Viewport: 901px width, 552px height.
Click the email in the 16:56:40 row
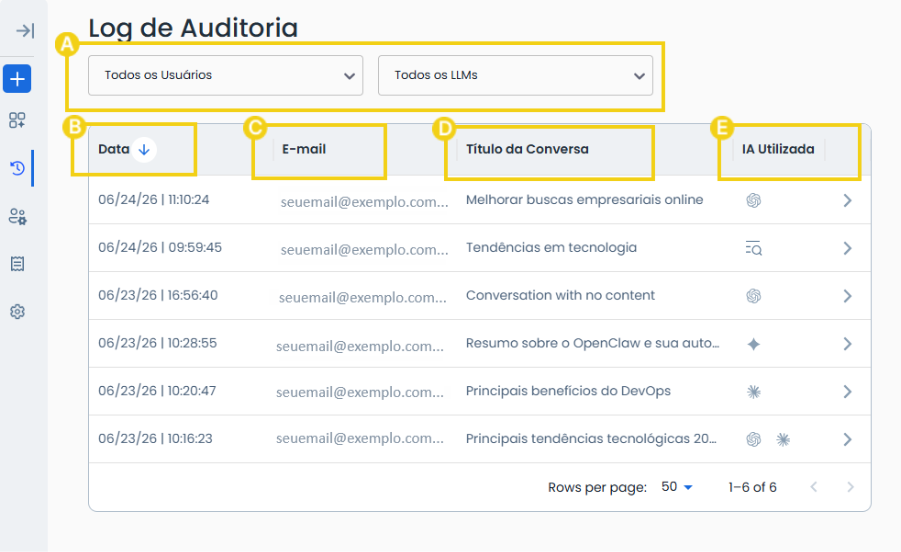point(363,298)
